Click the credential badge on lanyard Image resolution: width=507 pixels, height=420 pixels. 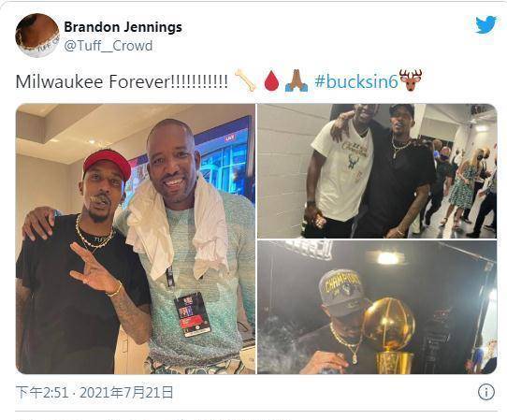click(x=193, y=314)
